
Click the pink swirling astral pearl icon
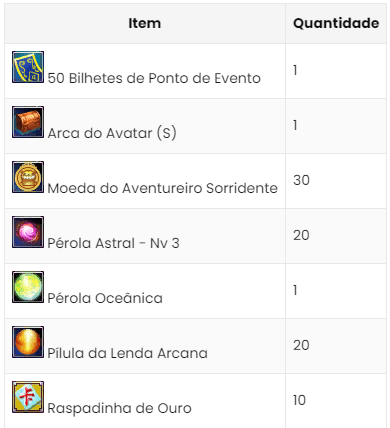coord(28,232)
